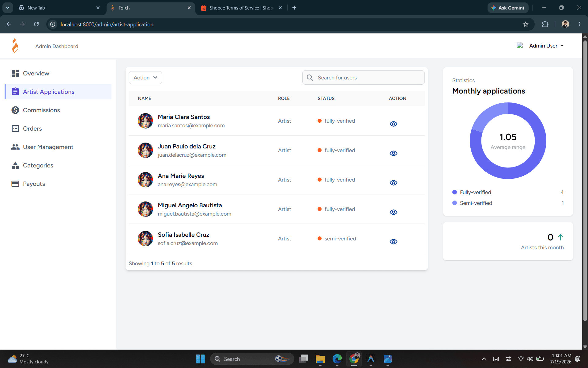Click Miguel Angelo Bautista name
The width and height of the screenshot is (588, 368).
pyautogui.click(x=190, y=205)
